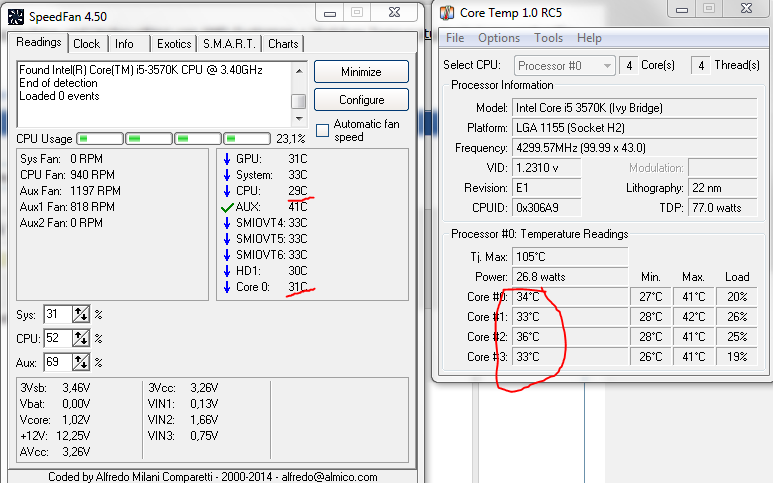Click the arrow icon beside SMIOVT6
This screenshot has width=773, height=483.
point(227,255)
